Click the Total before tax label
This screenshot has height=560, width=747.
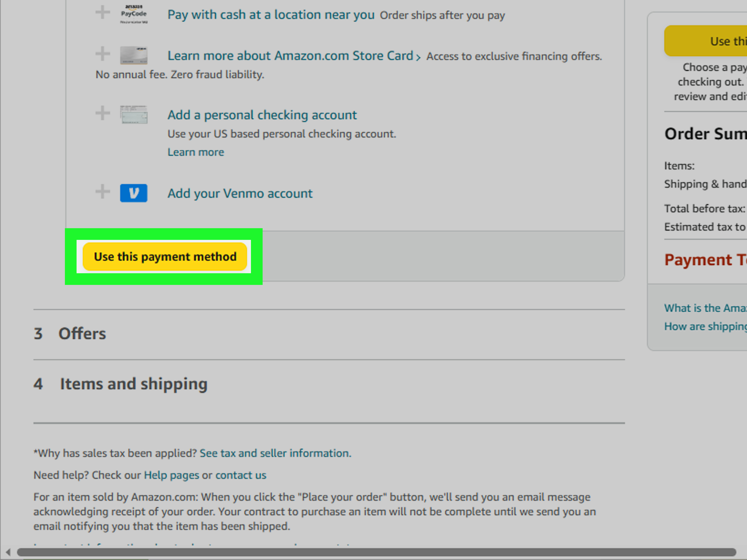[x=705, y=209]
